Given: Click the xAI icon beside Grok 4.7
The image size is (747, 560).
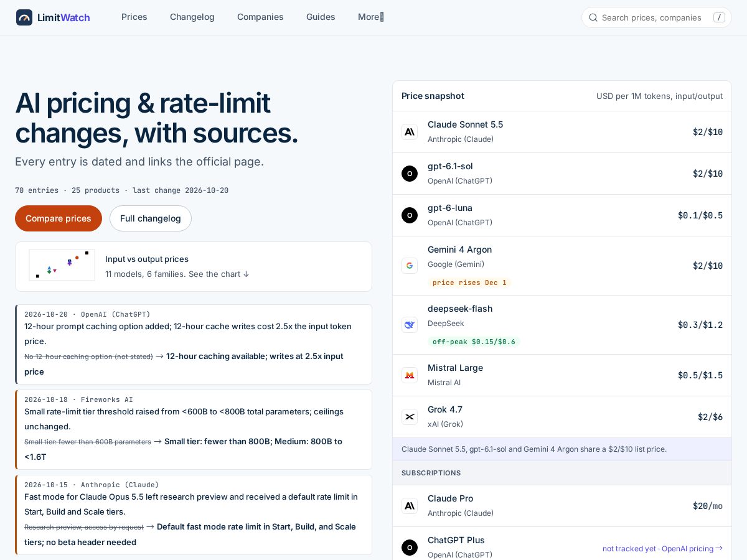Looking at the screenshot, I should 410,417.
